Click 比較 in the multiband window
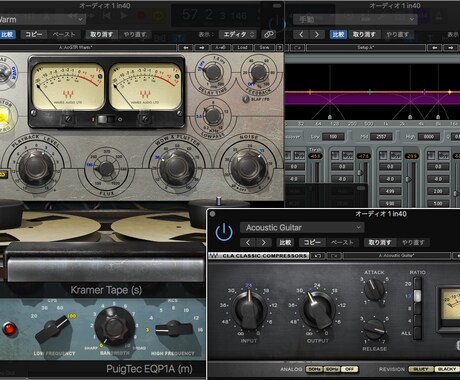This screenshot has height=380, width=460. [338, 34]
